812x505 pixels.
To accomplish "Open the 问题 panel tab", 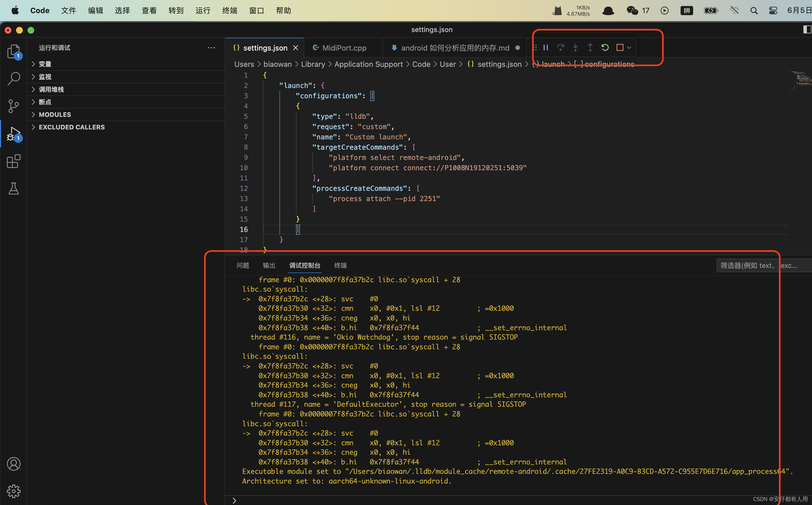I will [x=243, y=265].
